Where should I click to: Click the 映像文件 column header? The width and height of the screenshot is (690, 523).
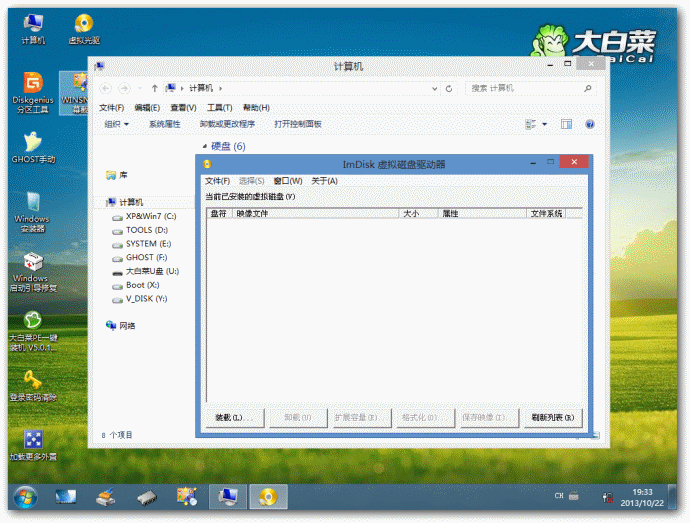[316, 214]
